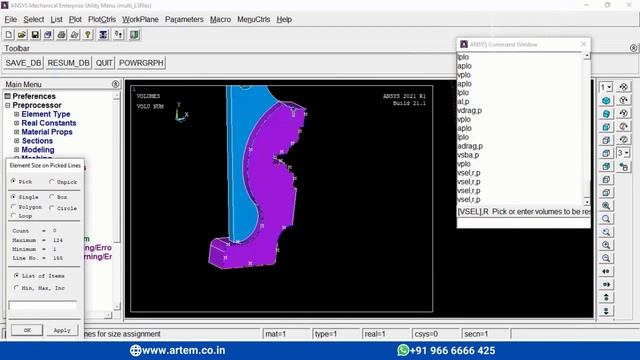Choose the Circle picking mode

click(x=51, y=208)
